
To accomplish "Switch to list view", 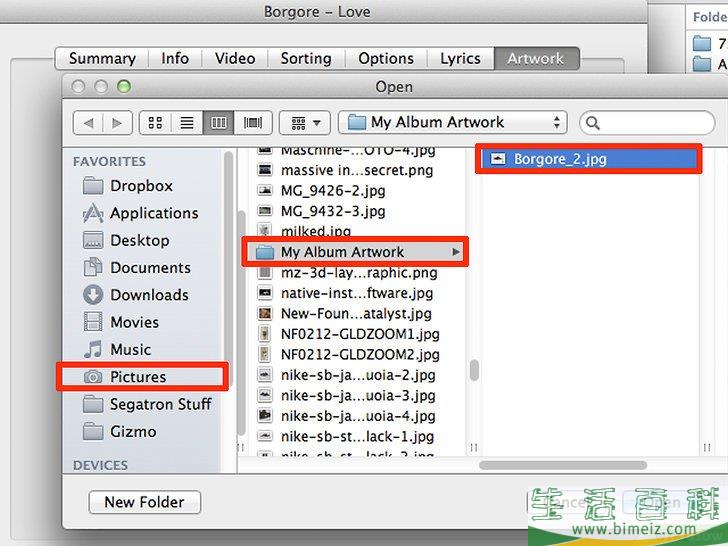I will tap(187, 123).
